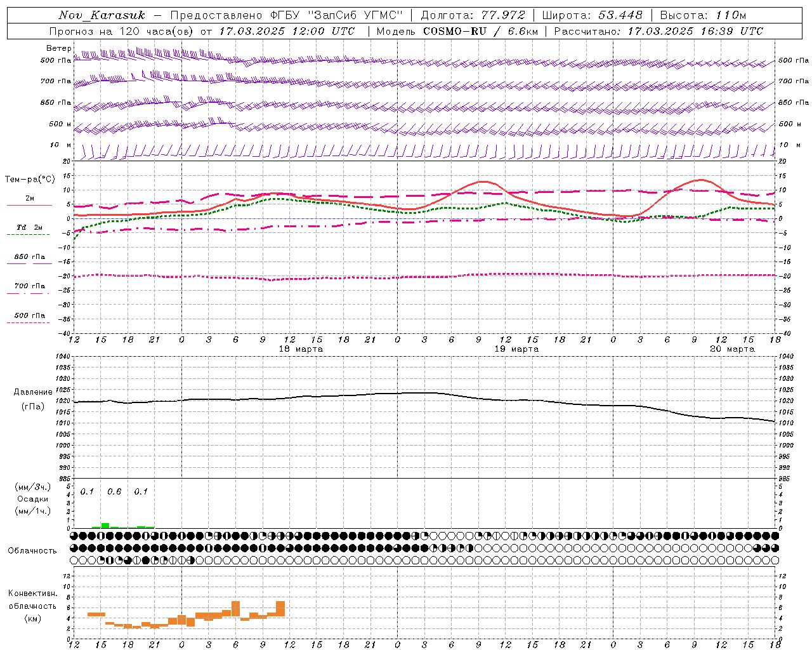The image size is (812, 650).
Task: Click the (мм/1ч.) precipitation unit label
Action: [x=33, y=511]
